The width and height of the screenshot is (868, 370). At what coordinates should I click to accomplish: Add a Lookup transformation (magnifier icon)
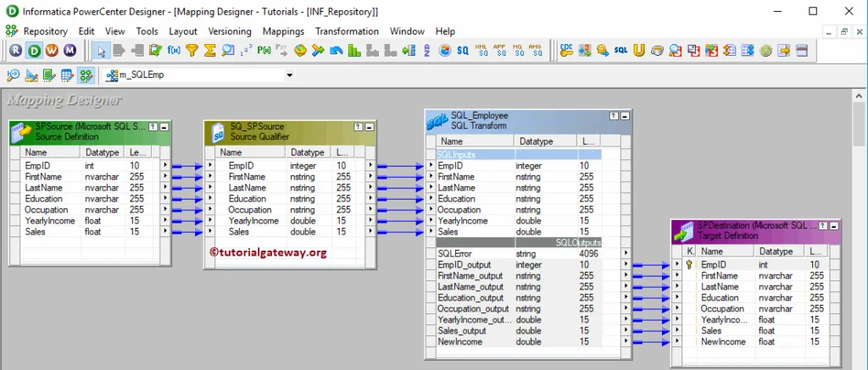click(x=227, y=51)
